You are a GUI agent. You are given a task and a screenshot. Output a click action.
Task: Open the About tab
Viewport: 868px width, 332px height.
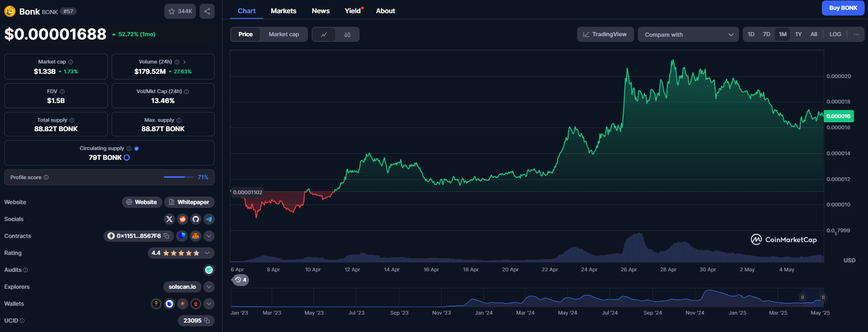click(x=386, y=11)
